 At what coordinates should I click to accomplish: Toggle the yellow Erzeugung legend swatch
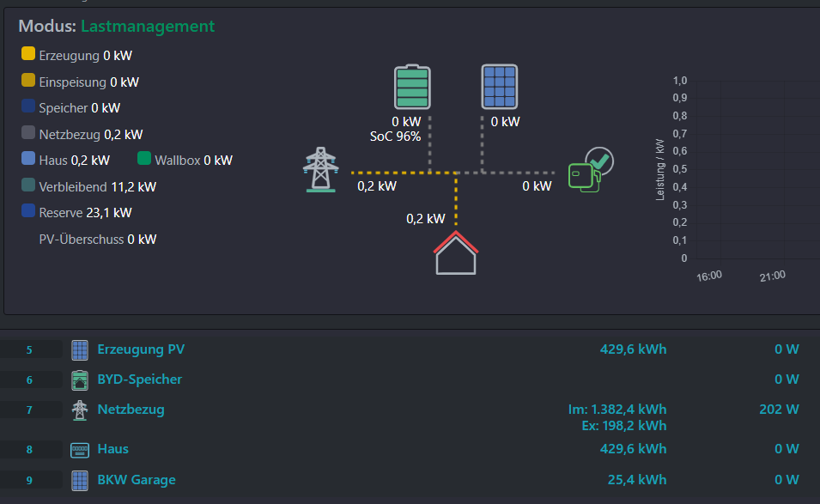coord(28,54)
